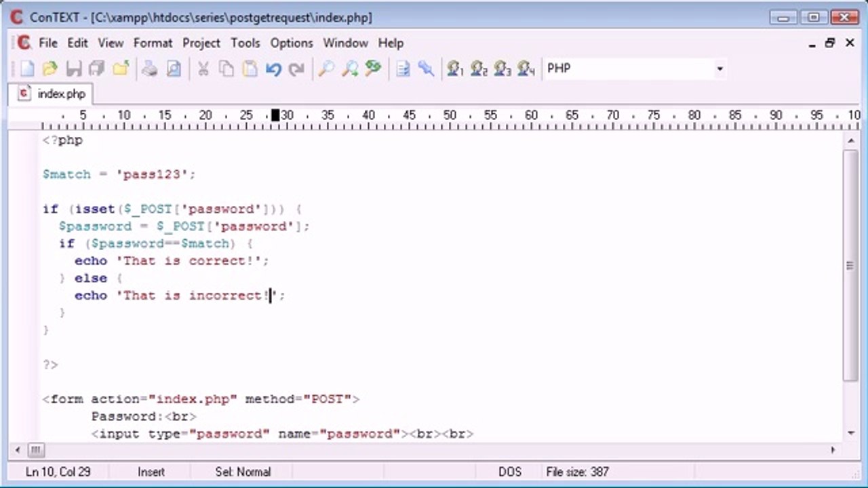Click the Find magnifier icon
Screen dimensions: 868x488
coord(326,68)
